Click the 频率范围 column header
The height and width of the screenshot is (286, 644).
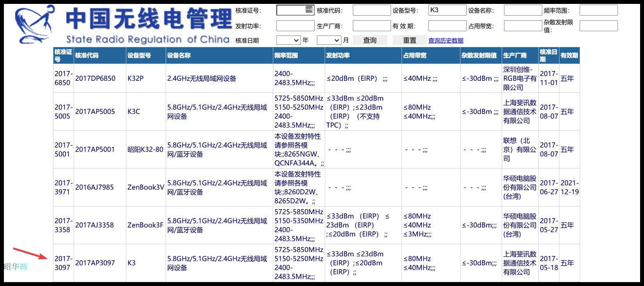(299, 55)
